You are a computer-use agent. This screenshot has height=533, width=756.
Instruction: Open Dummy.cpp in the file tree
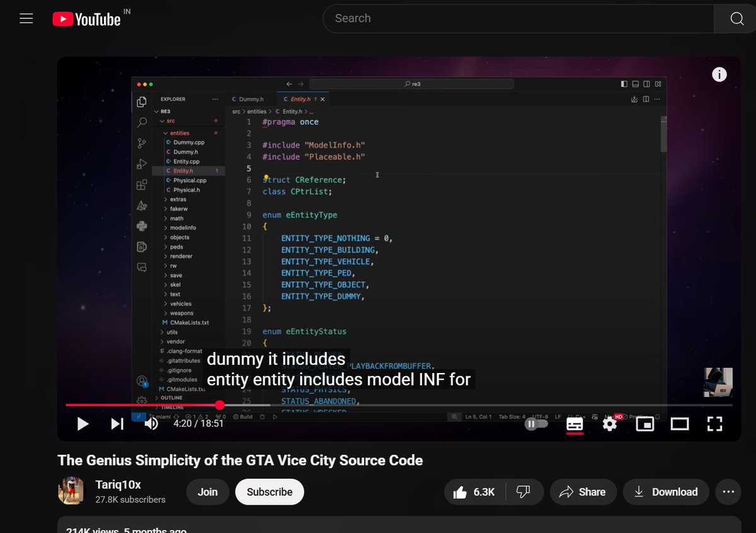click(189, 142)
